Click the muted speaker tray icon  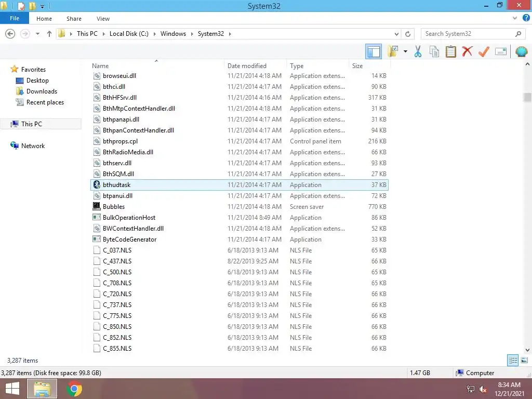coord(483,389)
